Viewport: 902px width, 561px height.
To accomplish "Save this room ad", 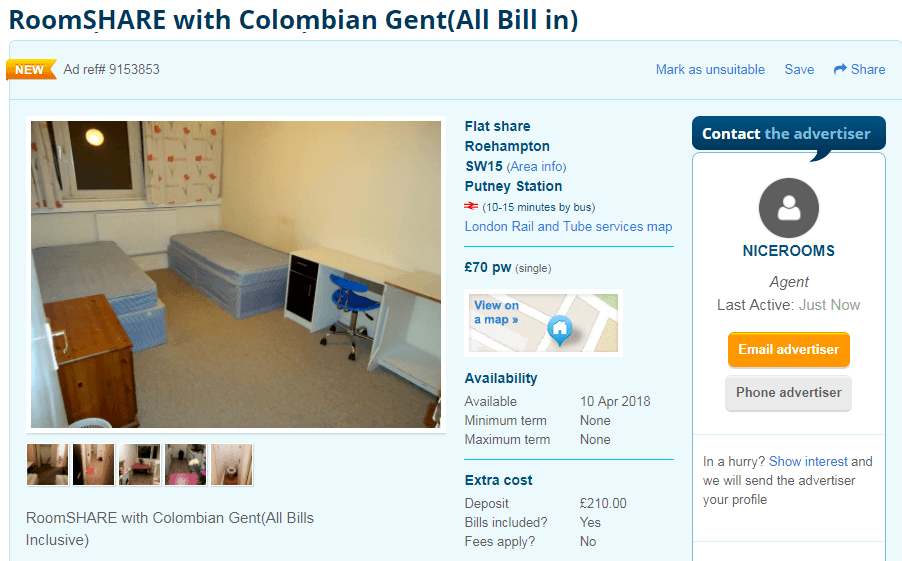I will [x=799, y=70].
